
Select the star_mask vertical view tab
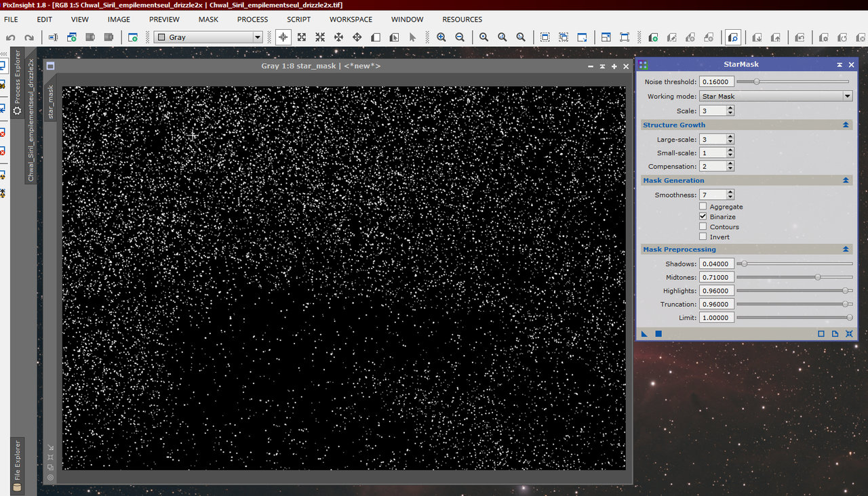[51, 102]
